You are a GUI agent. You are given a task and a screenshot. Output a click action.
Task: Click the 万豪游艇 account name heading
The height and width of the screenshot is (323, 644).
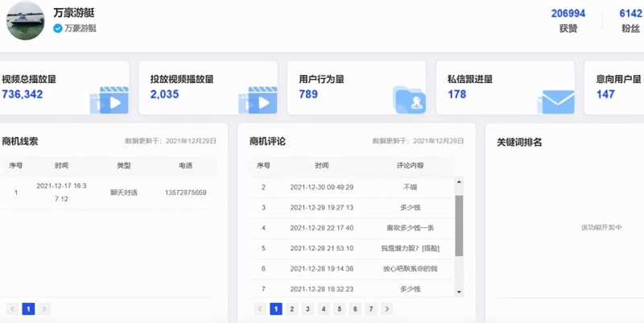[74, 13]
